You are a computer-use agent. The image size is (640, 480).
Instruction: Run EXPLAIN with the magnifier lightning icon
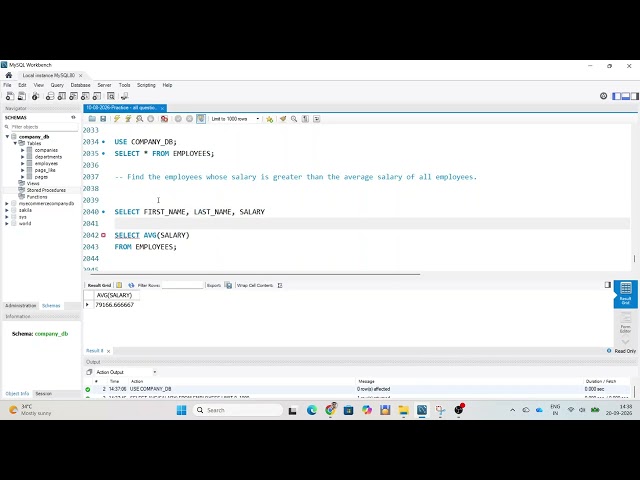coord(140,119)
